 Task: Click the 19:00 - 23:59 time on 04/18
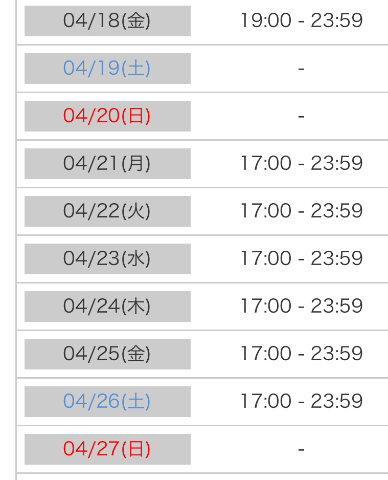pos(302,20)
